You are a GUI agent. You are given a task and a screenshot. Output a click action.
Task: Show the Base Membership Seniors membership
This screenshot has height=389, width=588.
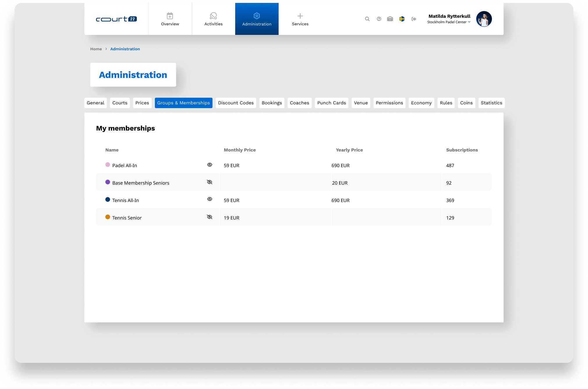coord(210,182)
